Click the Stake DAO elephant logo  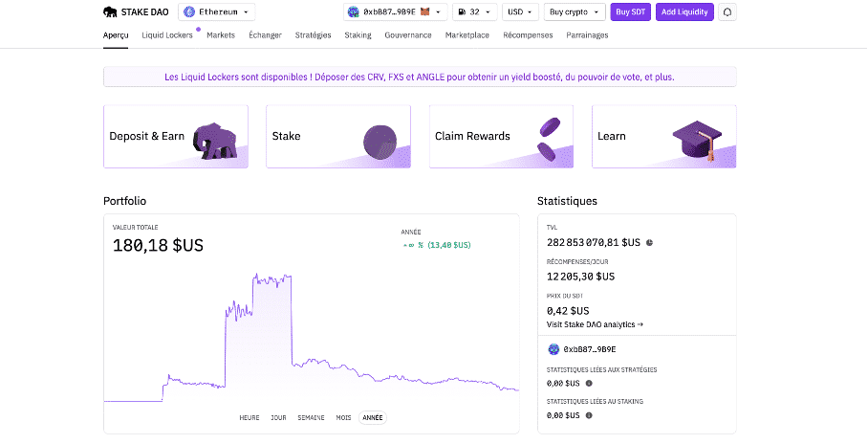pos(110,11)
